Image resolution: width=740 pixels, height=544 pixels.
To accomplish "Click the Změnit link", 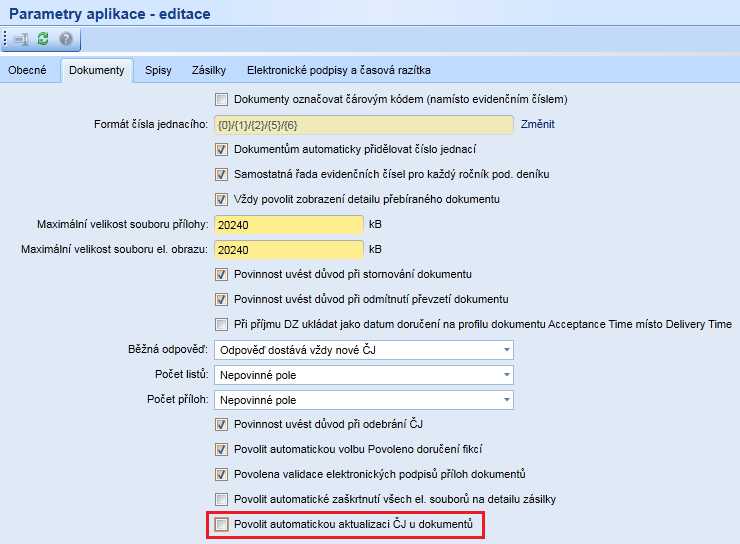I will tap(538, 125).
